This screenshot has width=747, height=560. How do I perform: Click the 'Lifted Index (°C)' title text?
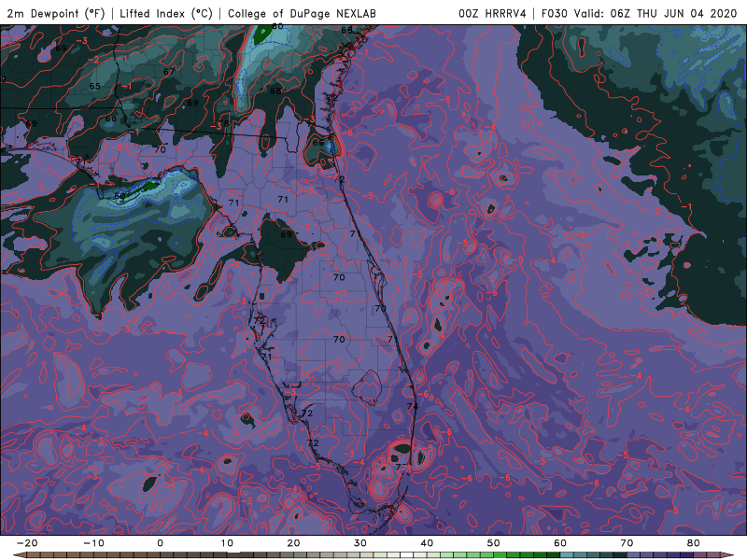coord(166,13)
